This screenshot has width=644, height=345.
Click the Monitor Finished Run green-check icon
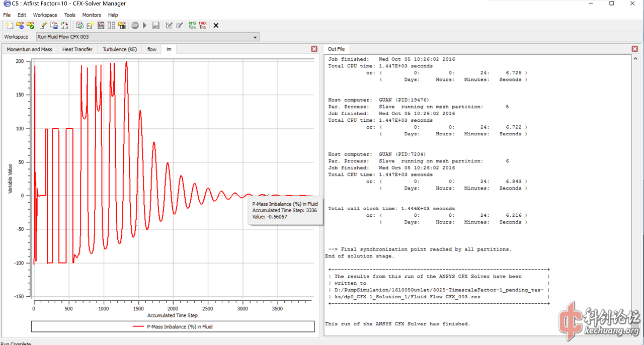(30, 25)
